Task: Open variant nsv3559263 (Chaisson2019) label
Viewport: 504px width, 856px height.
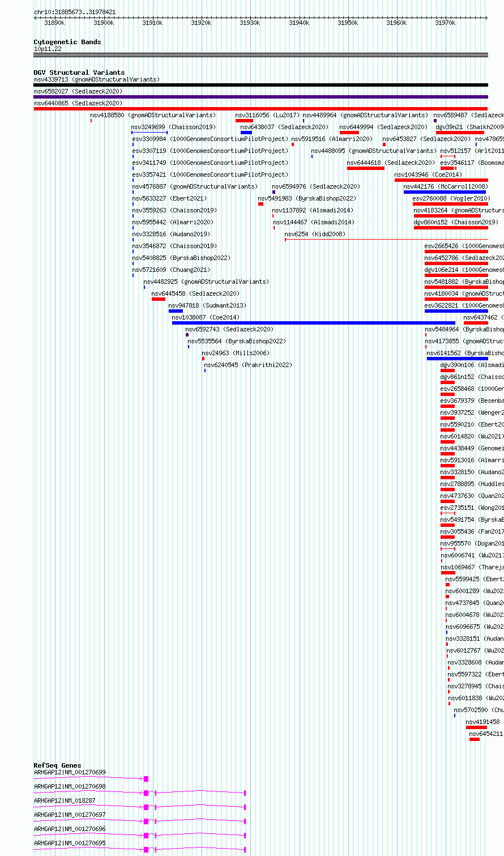Action: pyautogui.click(x=174, y=210)
